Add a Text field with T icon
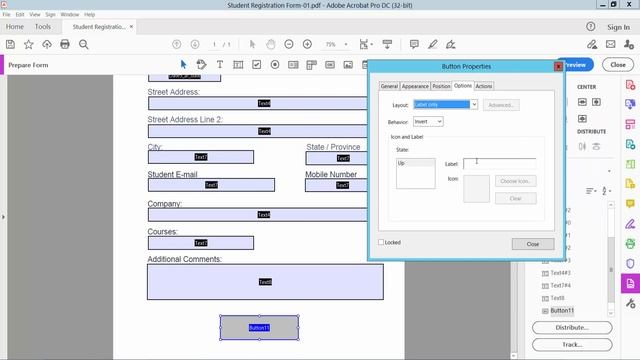This screenshot has width=640, height=360. coord(220,64)
